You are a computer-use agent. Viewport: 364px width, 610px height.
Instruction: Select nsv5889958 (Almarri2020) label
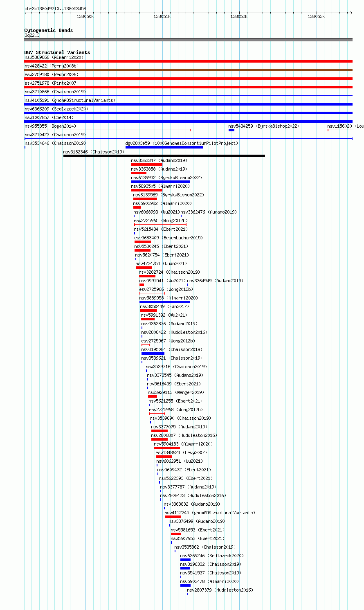169,298
